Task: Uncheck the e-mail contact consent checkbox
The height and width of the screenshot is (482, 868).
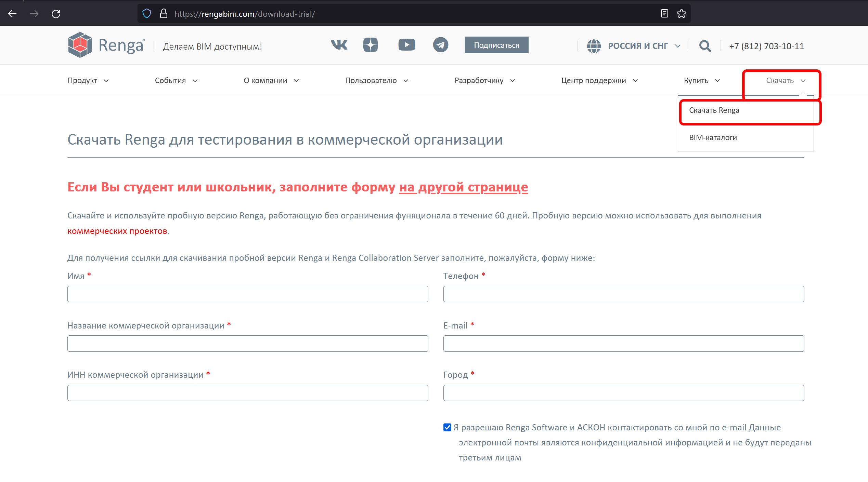Action: (x=447, y=427)
